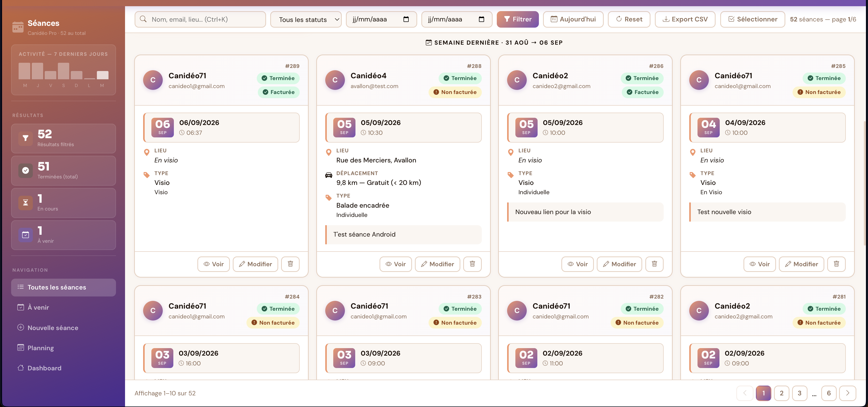Click the search magnifier icon
This screenshot has height=407, width=868.
click(x=143, y=19)
